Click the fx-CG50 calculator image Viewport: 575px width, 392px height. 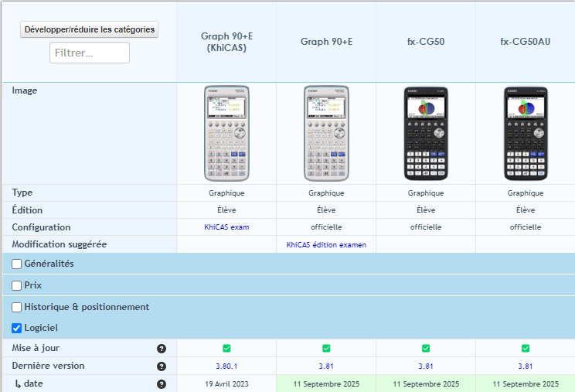point(426,134)
